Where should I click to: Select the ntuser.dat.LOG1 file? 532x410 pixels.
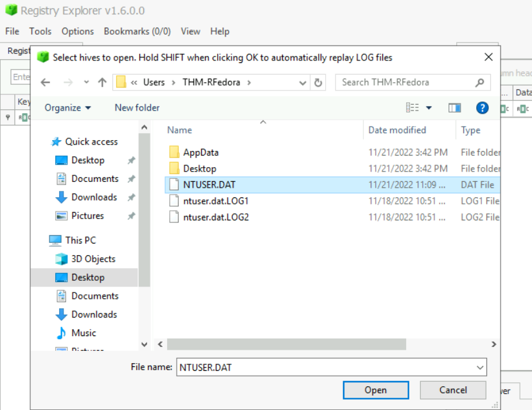215,201
